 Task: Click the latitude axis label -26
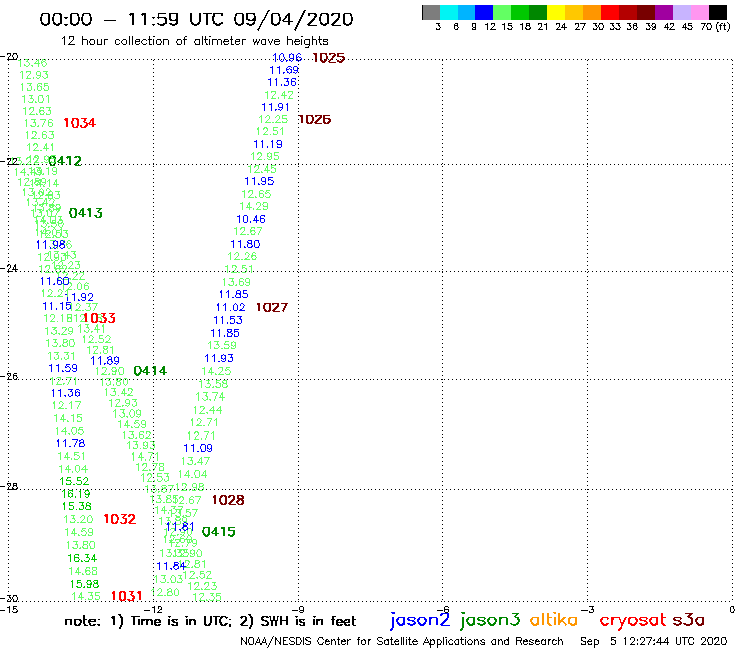coord(9,377)
